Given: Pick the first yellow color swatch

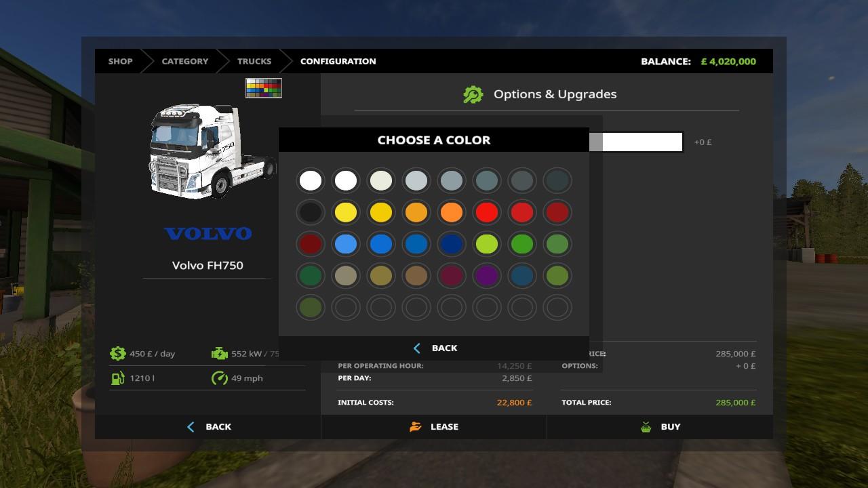Looking at the screenshot, I should [346, 212].
